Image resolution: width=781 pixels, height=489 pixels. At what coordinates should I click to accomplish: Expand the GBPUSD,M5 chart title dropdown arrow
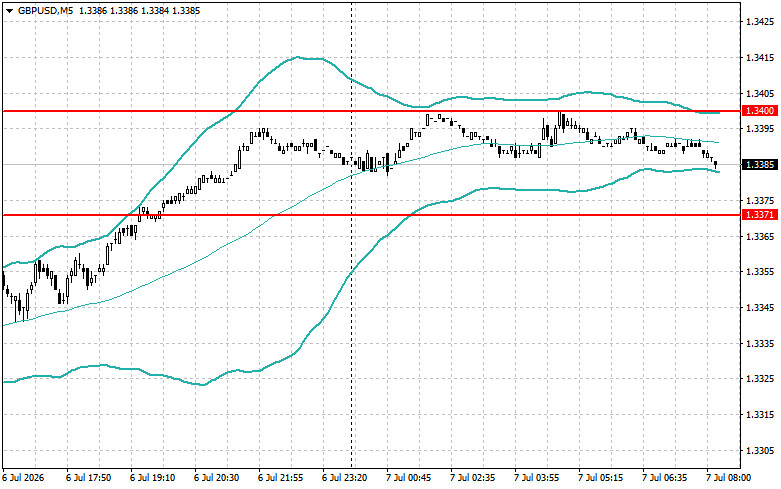(x=9, y=10)
